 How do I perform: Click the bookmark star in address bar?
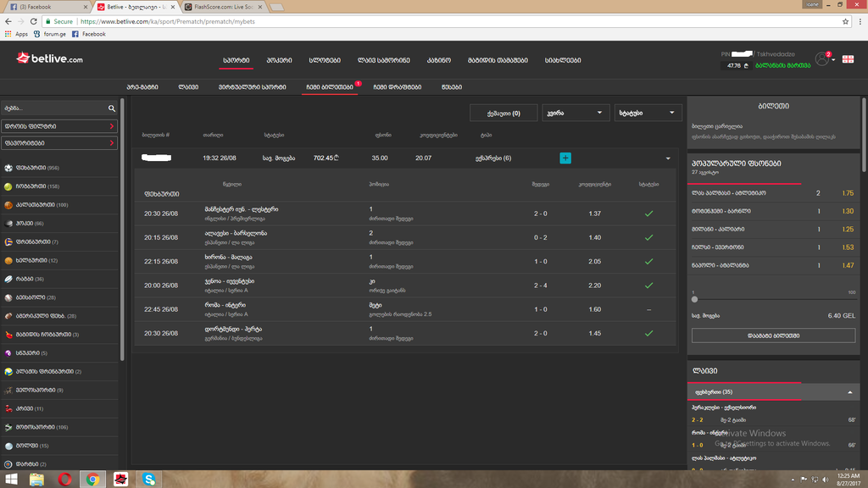(x=846, y=21)
